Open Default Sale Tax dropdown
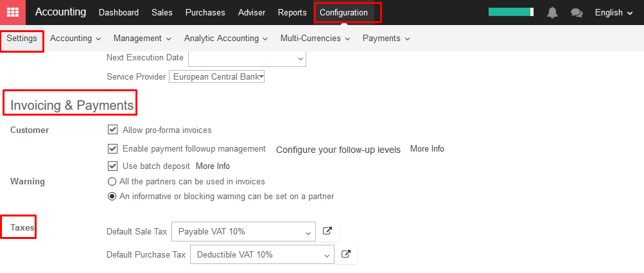644x273 pixels. coord(243,231)
